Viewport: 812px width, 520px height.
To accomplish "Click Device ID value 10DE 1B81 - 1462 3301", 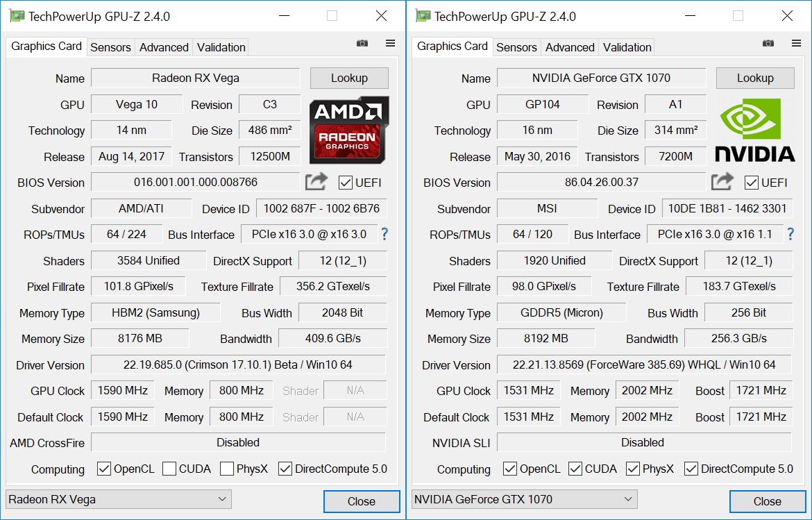I will click(727, 208).
